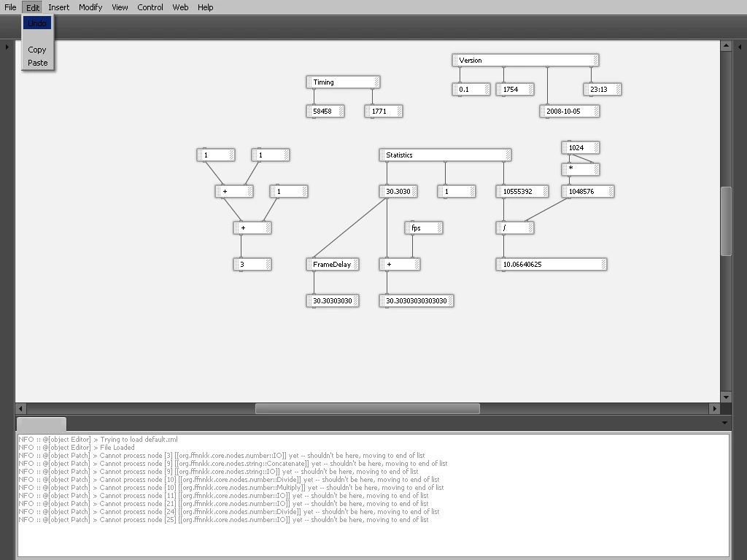Grab the drag handle of Version node
Image resolution: width=747 pixels, height=560 pixels.
pyautogui.click(x=455, y=61)
